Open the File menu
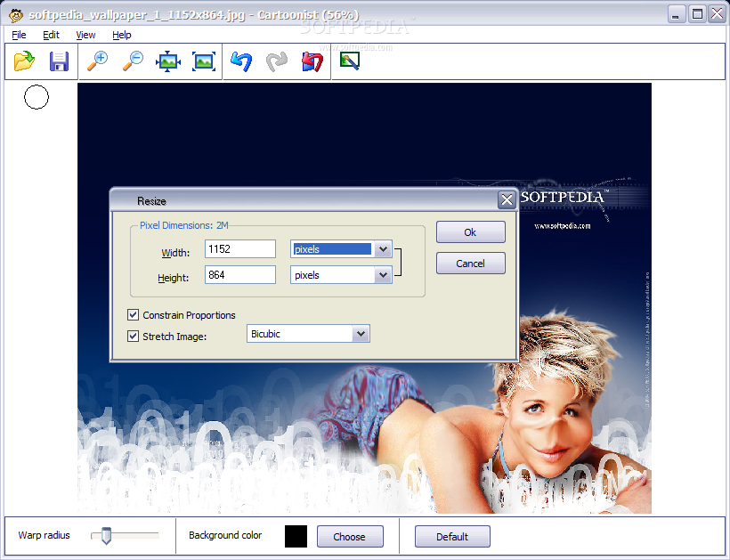 click(19, 35)
